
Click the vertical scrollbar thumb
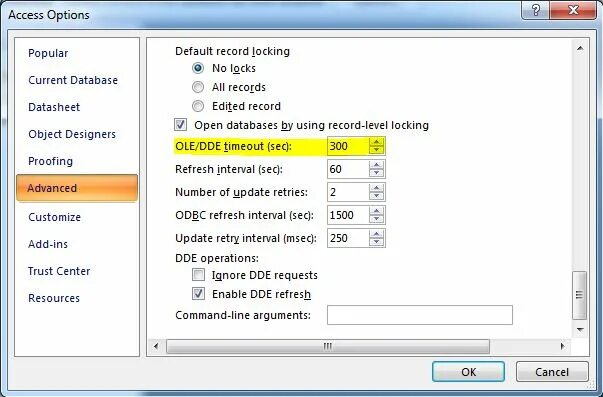(580, 295)
